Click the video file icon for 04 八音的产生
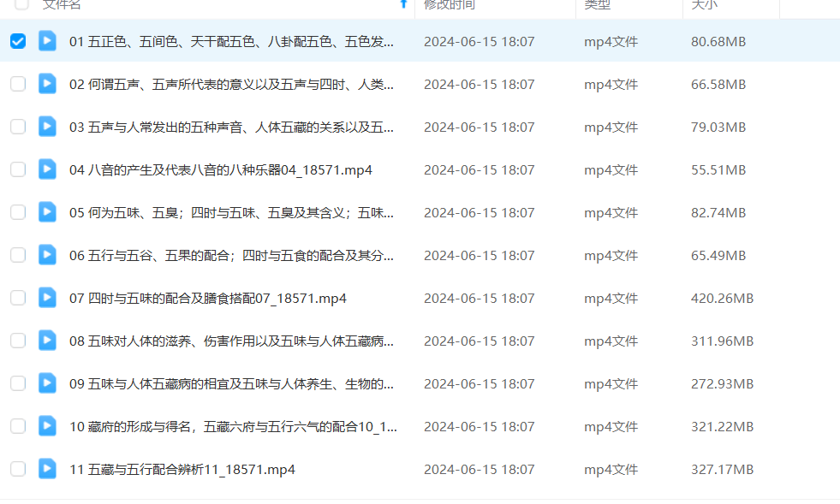 coord(47,169)
